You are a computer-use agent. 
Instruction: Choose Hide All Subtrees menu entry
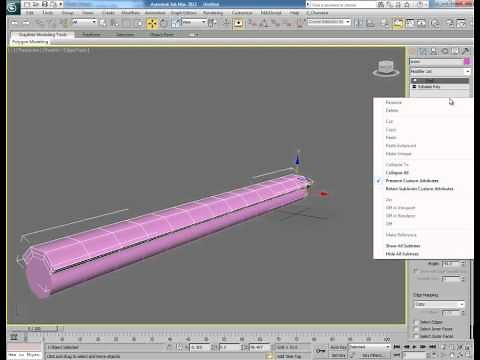click(402, 254)
